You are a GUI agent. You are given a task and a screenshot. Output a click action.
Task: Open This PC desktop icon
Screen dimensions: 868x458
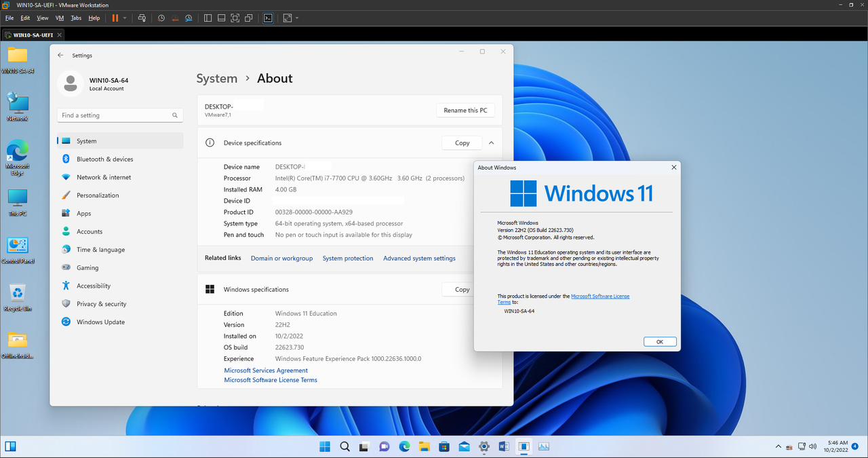pos(18,203)
